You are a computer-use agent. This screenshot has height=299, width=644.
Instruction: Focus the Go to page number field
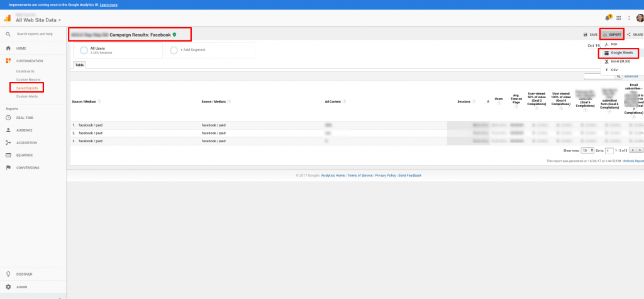[609, 151]
